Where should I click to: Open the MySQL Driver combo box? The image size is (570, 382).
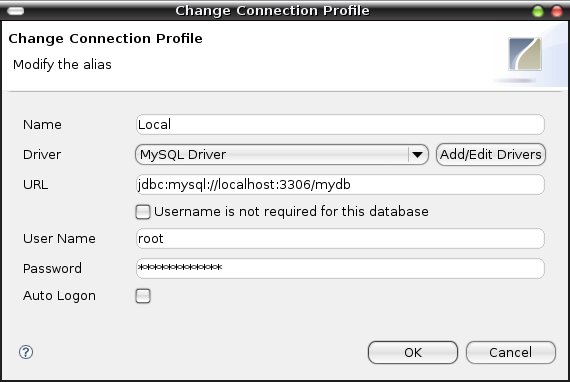[x=282, y=155]
